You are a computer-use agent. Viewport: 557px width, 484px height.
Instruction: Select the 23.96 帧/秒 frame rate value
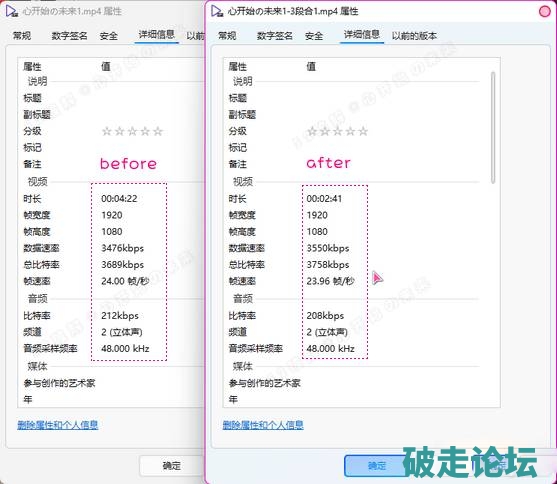tap(330, 281)
